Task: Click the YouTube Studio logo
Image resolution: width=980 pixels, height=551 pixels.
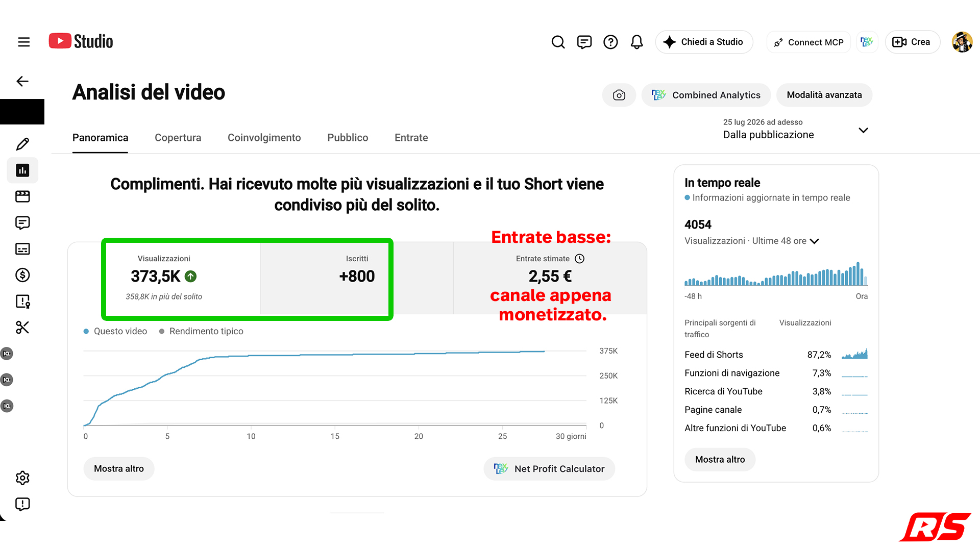Action: tap(81, 41)
